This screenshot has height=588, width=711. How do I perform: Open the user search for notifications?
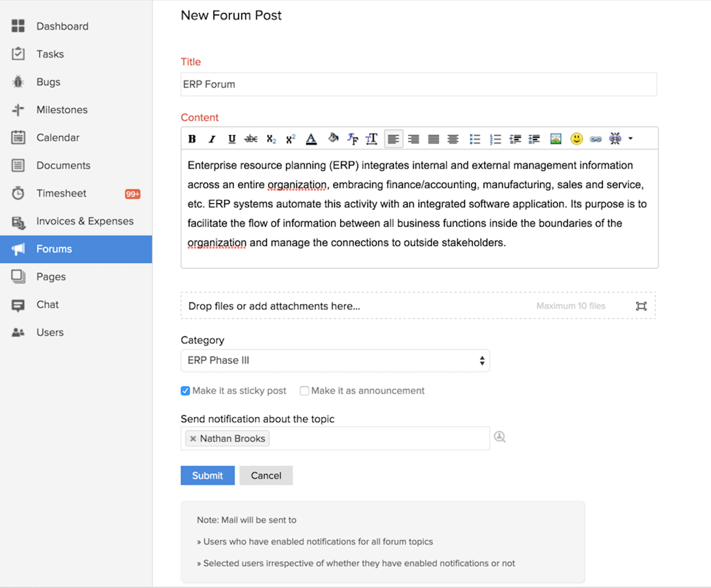coord(500,437)
